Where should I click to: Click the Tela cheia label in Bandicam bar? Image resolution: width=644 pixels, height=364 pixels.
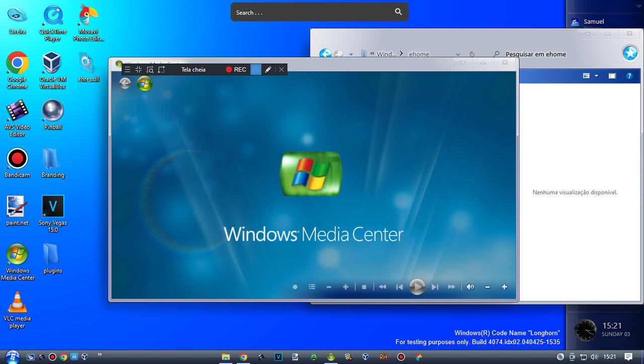point(194,69)
